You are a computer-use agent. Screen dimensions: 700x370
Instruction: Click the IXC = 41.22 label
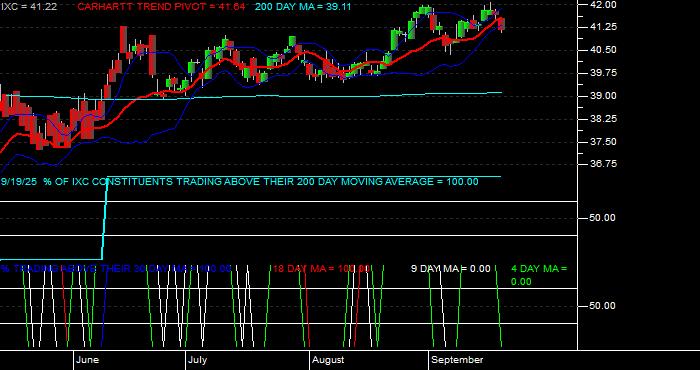pyautogui.click(x=29, y=7)
